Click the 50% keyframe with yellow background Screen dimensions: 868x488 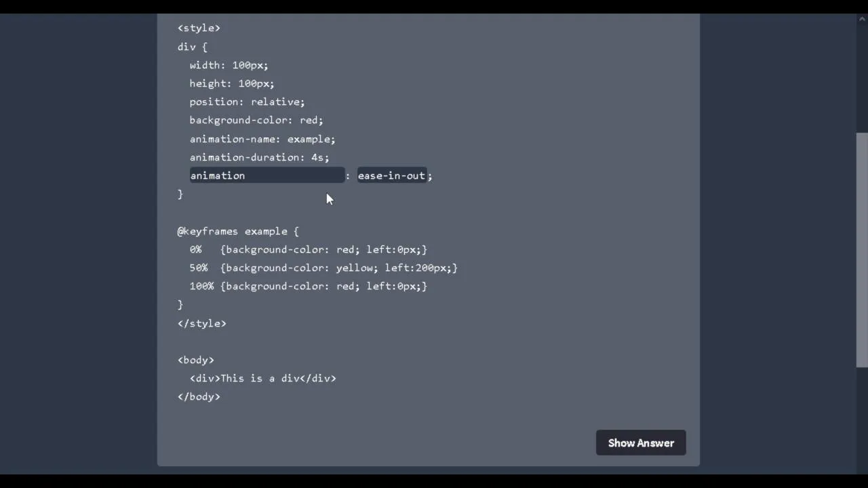click(x=323, y=268)
